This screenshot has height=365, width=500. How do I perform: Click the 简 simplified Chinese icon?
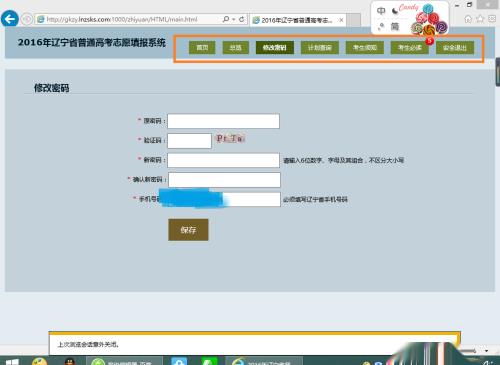point(395,26)
